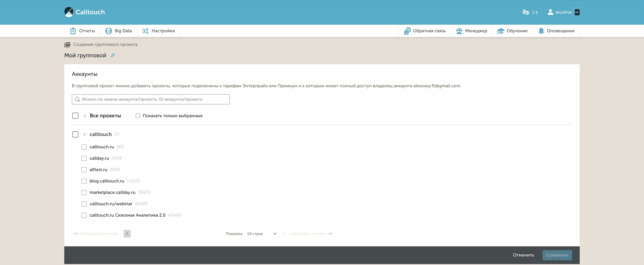Click the Отчеты report icon
Image resolution: width=644 pixels, height=265 pixels.
(73, 31)
